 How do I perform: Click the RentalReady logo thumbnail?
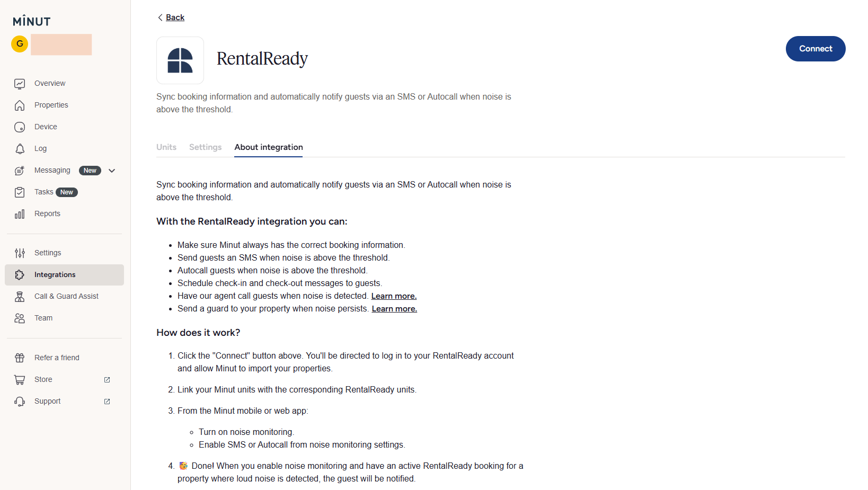click(180, 60)
